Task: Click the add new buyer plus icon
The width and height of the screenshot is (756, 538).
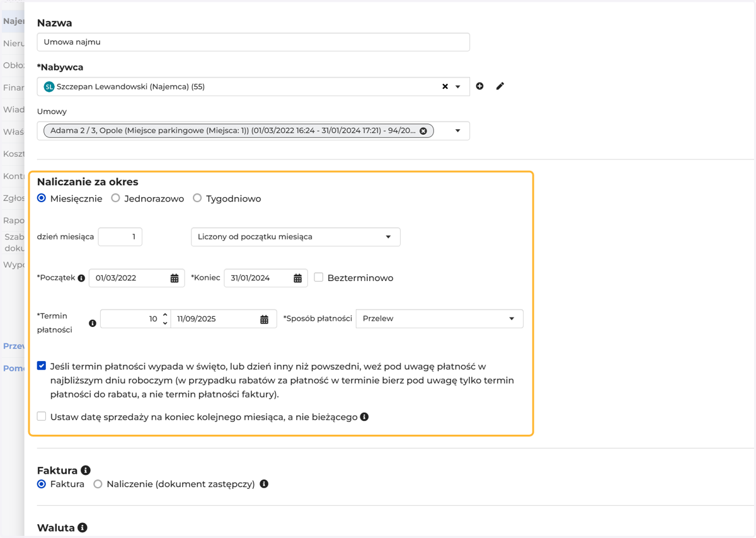Action: (x=480, y=86)
